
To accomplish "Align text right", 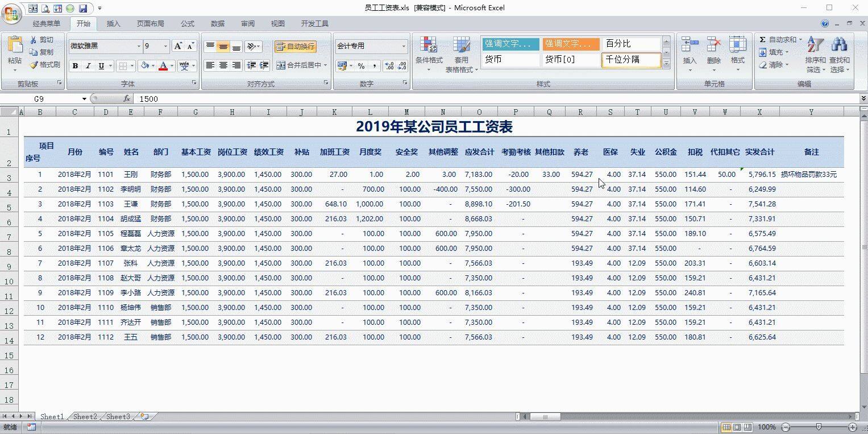I will 236,65.
